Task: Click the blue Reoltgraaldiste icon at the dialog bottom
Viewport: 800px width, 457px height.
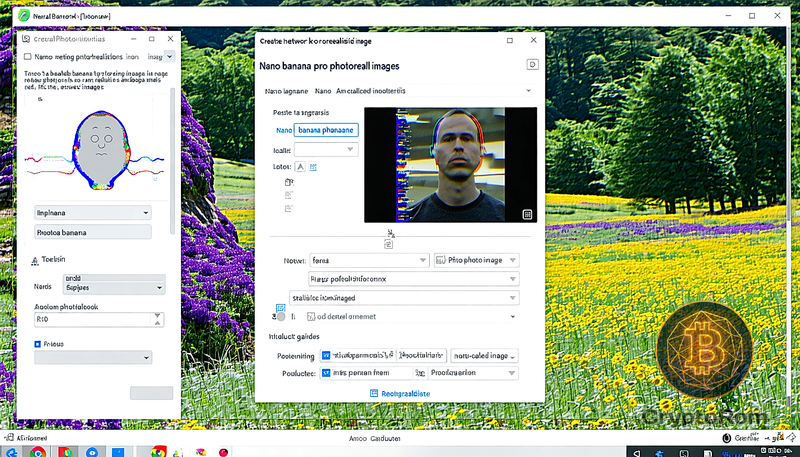Action: tap(375, 394)
